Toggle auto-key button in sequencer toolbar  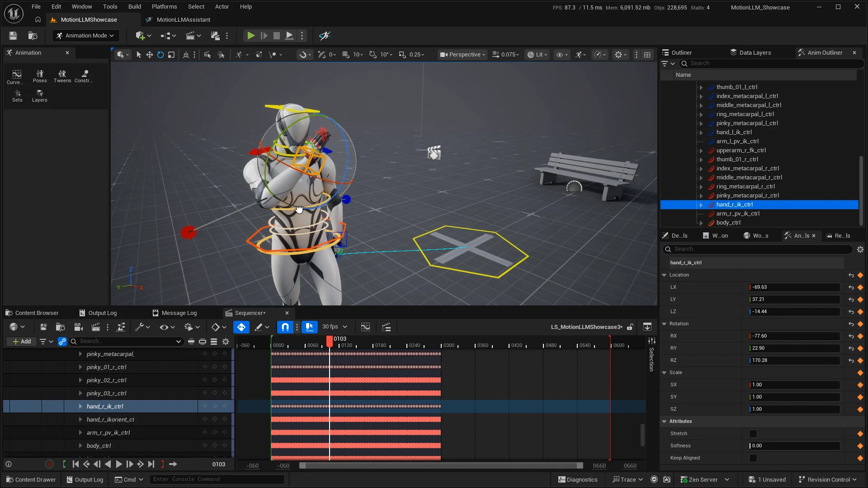241,327
